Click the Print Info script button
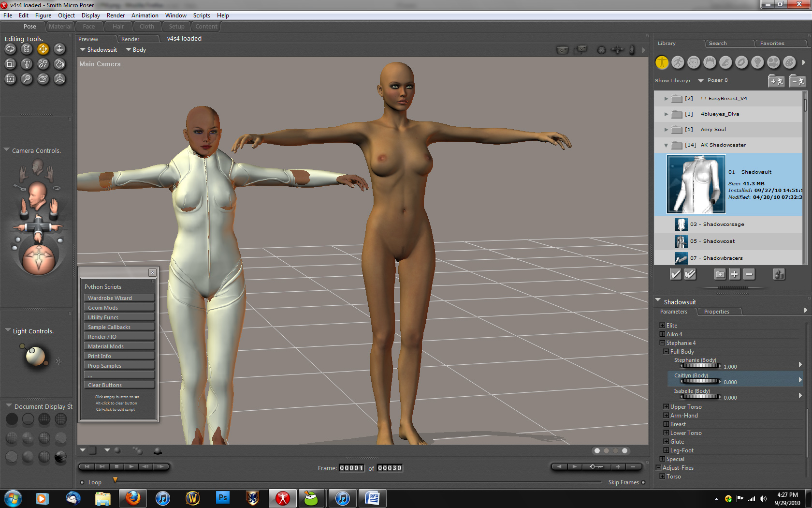This screenshot has width=812, height=508. pyautogui.click(x=119, y=356)
